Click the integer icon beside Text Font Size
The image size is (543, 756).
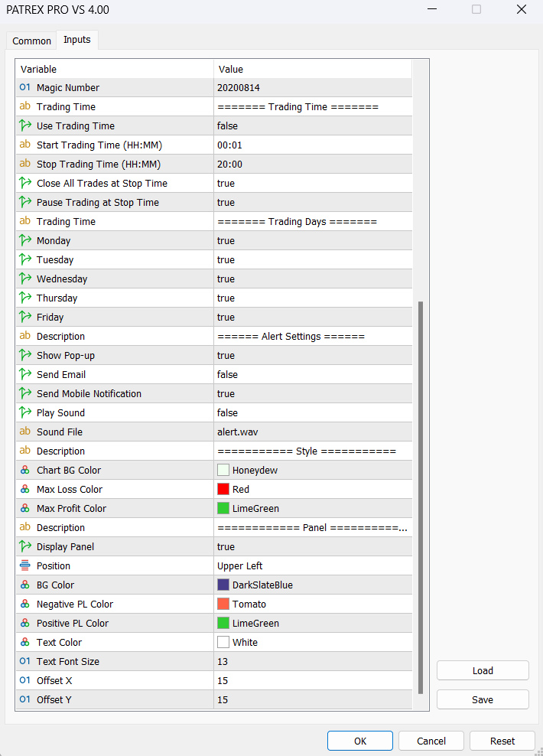(25, 661)
